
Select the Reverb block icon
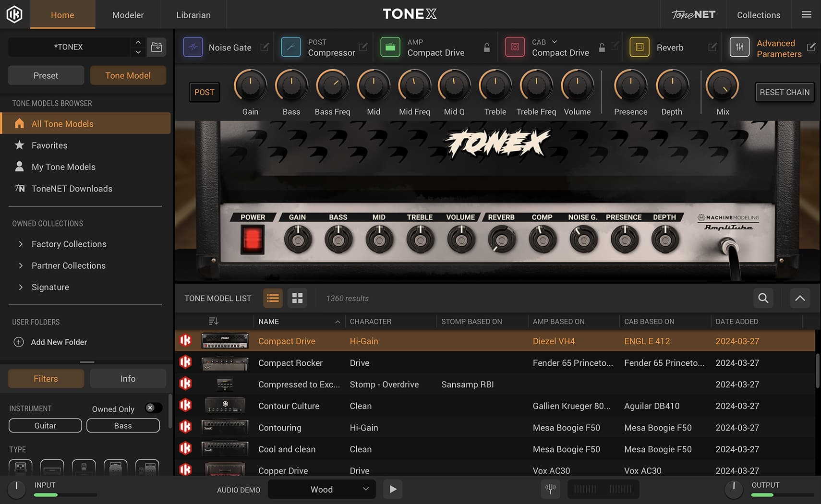click(639, 47)
